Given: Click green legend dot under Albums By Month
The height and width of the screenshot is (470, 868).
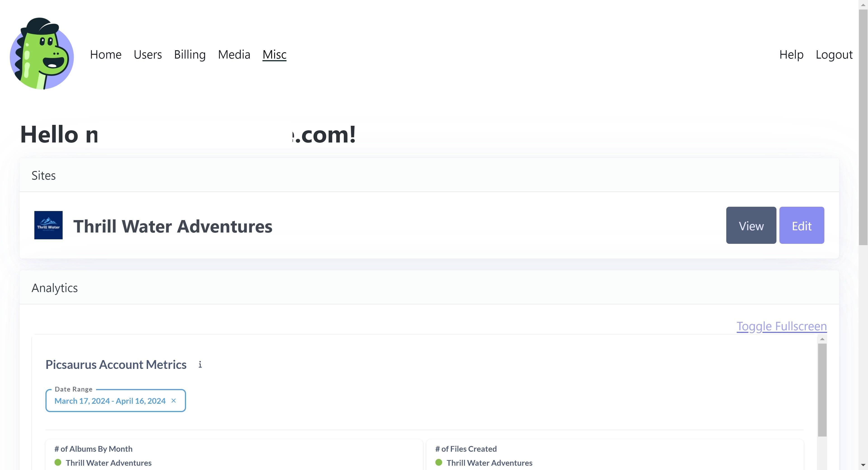Looking at the screenshot, I should [x=58, y=462].
